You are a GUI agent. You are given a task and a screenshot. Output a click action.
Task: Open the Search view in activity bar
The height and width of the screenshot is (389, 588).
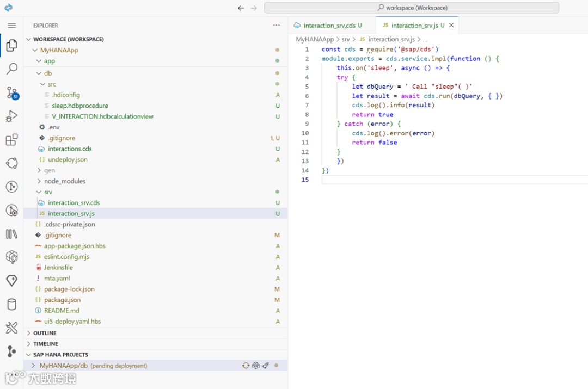11,69
